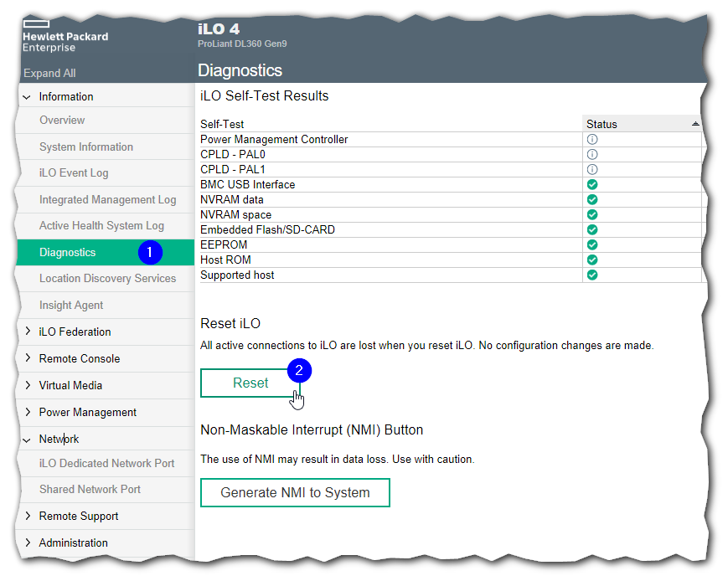Open the iLO Dedicated Network Port page

click(106, 464)
